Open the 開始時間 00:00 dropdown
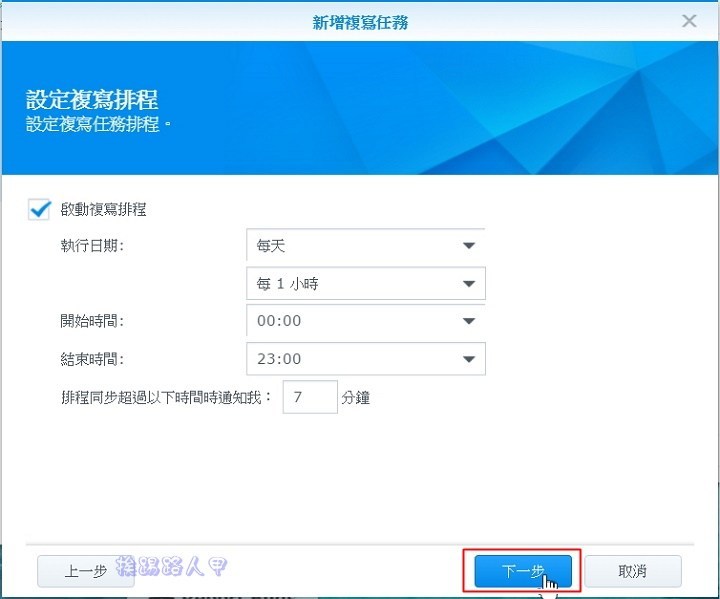The image size is (720, 599). click(x=366, y=321)
